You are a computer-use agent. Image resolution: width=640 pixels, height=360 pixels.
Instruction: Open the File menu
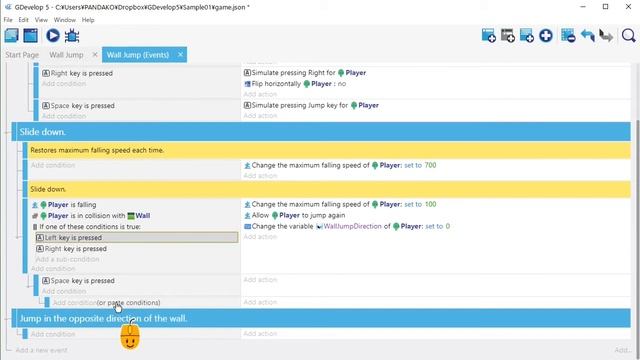(8, 20)
